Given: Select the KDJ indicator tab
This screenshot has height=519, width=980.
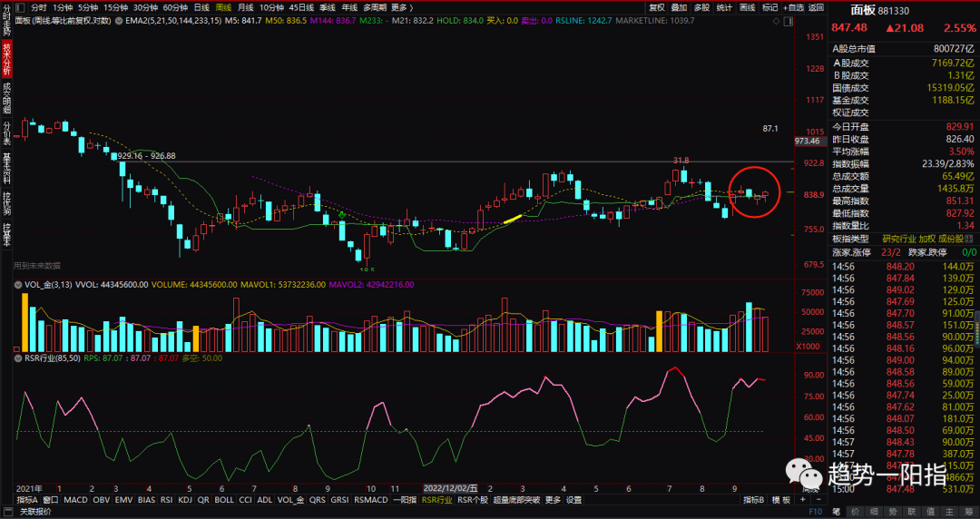Looking at the screenshot, I should pos(185,500).
